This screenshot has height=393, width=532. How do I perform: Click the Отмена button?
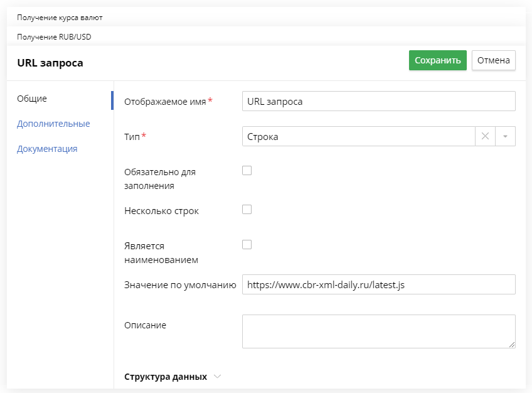pos(493,60)
